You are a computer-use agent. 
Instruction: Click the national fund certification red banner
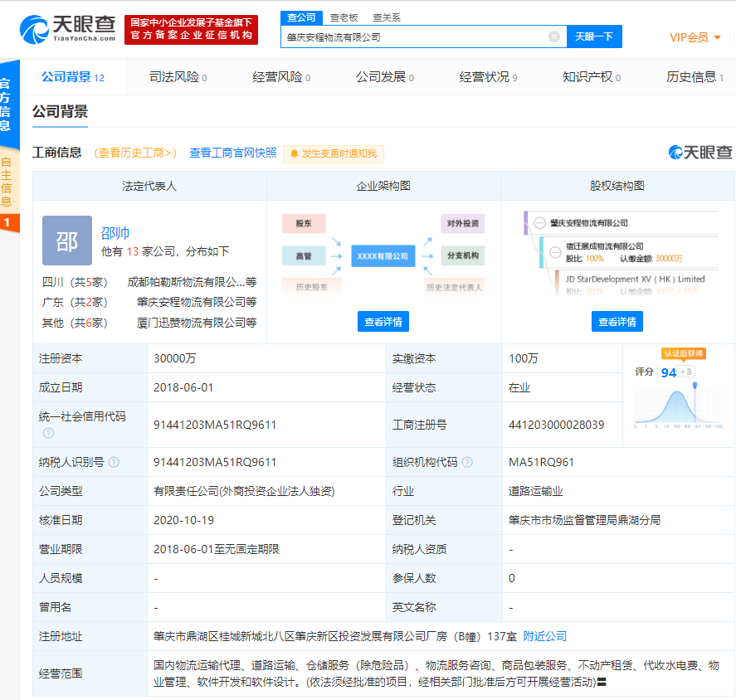(191, 30)
